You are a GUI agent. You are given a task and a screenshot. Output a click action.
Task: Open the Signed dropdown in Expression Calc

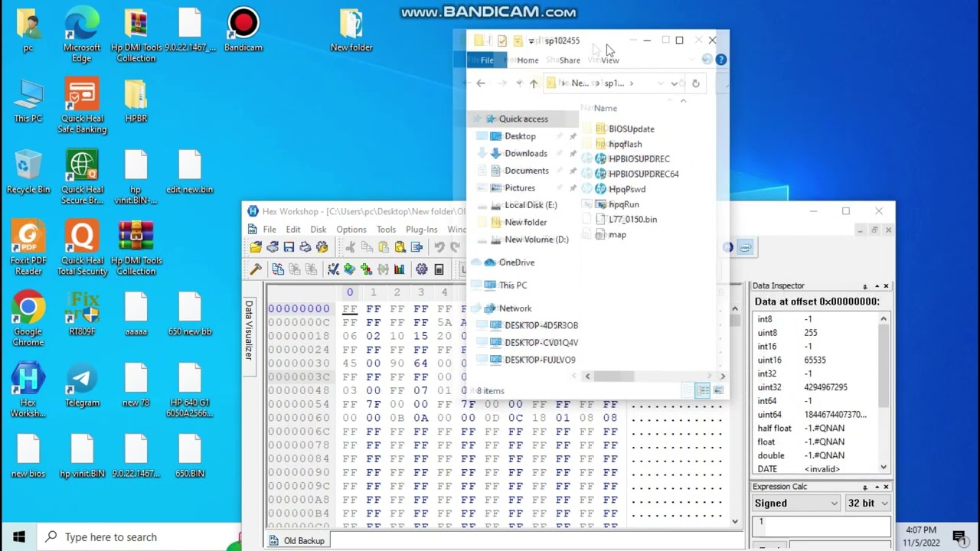click(796, 503)
